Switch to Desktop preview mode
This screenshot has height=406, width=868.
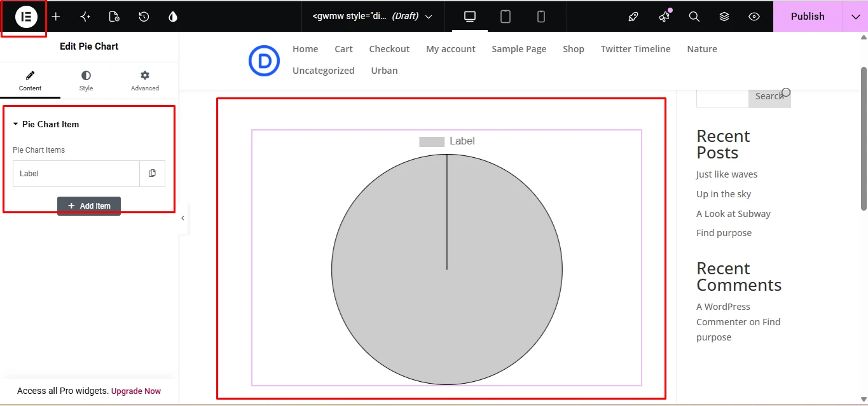[x=470, y=17]
